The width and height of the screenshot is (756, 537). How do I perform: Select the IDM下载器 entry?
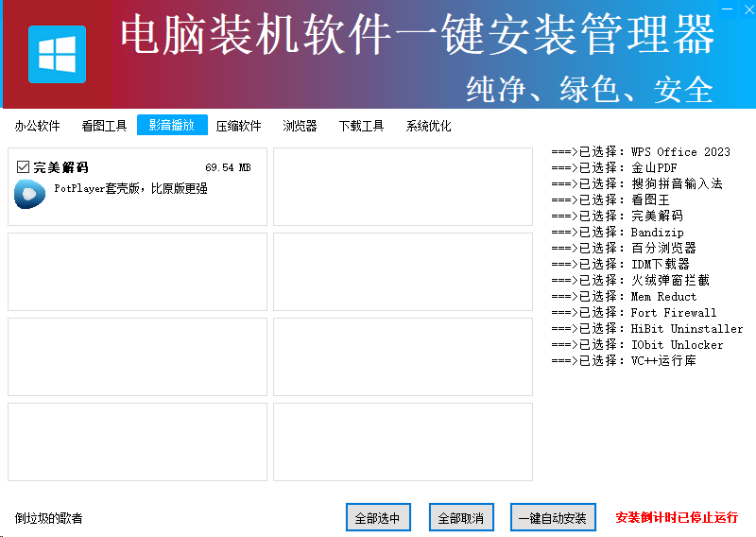[x=621, y=264]
